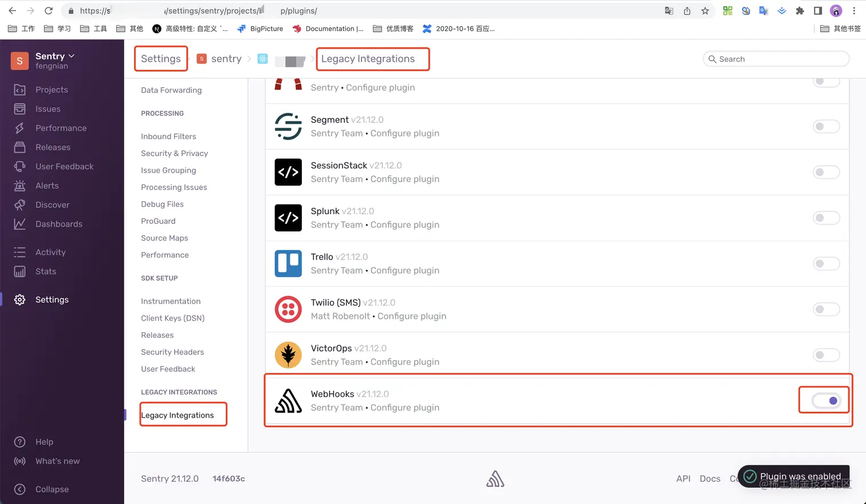Image resolution: width=866 pixels, height=504 pixels.
Task: Open Dashboards from the sidebar
Action: click(58, 224)
